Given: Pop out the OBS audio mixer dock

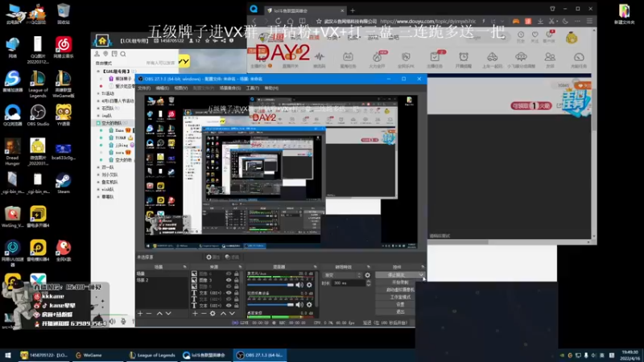Looking at the screenshot, I should 315,267.
